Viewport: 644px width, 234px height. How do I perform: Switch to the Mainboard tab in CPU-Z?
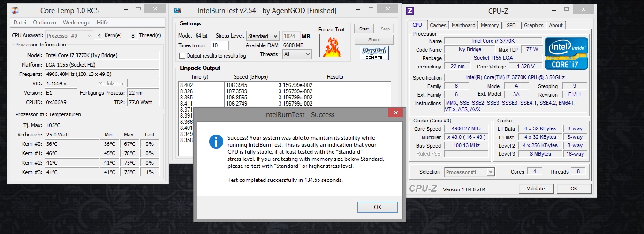pyautogui.click(x=463, y=25)
